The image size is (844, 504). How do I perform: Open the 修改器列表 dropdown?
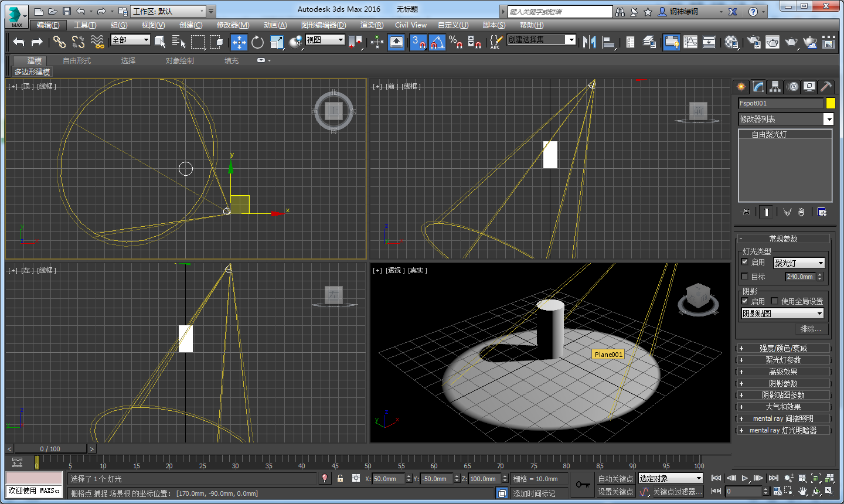pos(828,119)
